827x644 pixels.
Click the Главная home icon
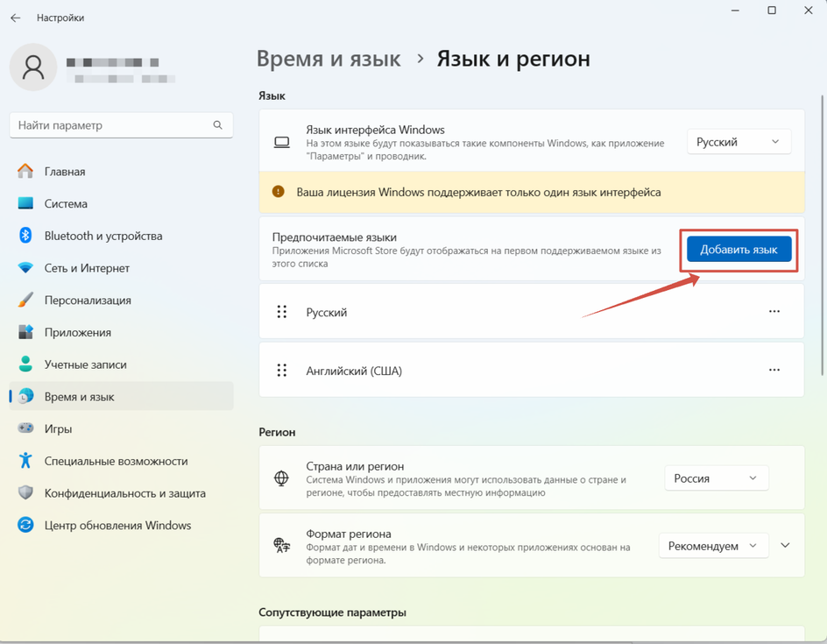(x=25, y=172)
